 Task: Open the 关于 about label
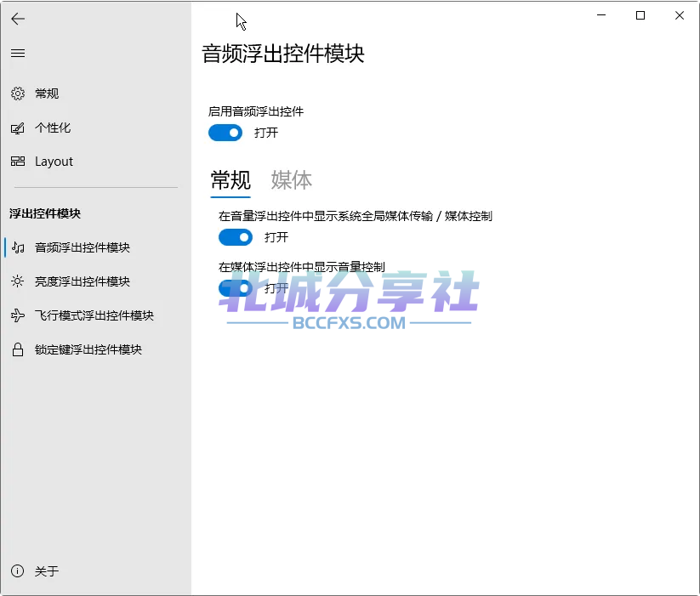click(x=47, y=571)
